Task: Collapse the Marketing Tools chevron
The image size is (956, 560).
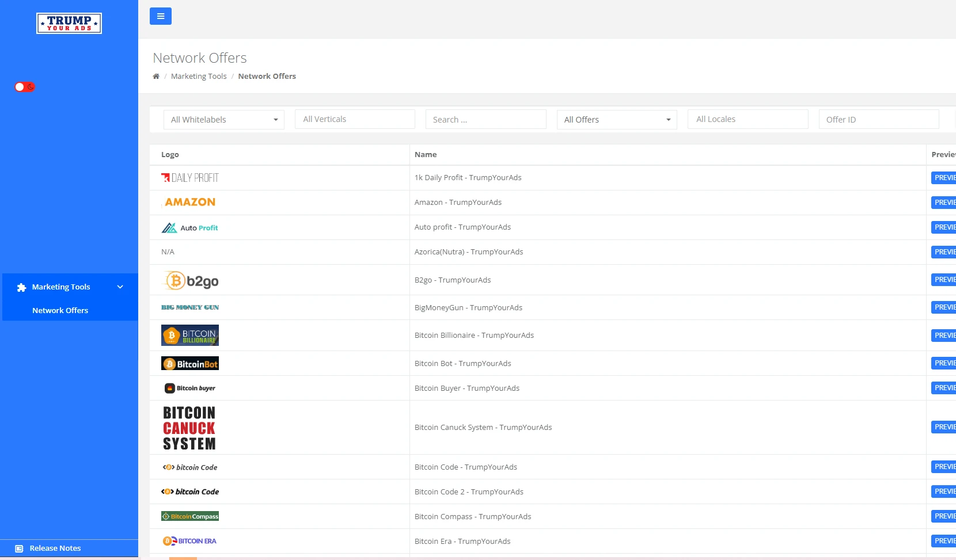Action: click(120, 287)
